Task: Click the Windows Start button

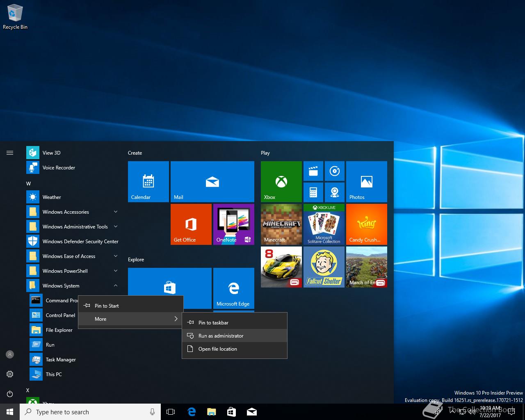Action: click(10, 412)
